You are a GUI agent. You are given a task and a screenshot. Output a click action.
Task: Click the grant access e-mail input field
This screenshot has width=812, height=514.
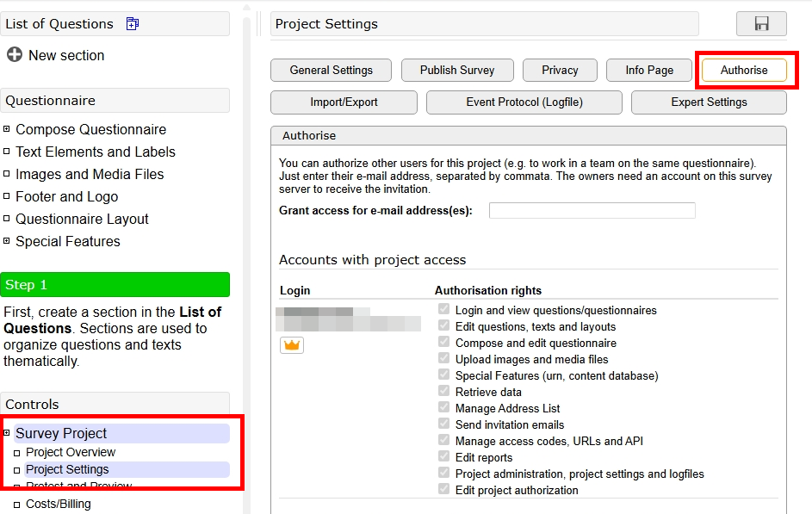click(x=592, y=209)
